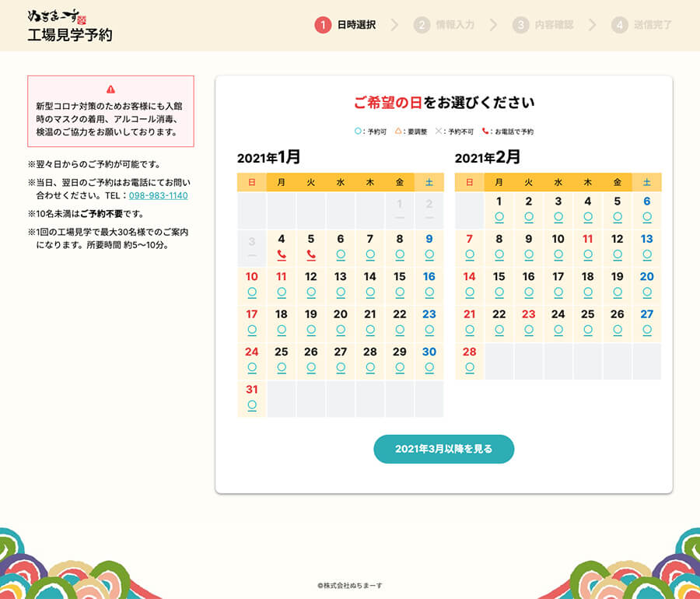The height and width of the screenshot is (599, 700).
Task: Click the phone icon under January 4
Action: [x=282, y=254]
